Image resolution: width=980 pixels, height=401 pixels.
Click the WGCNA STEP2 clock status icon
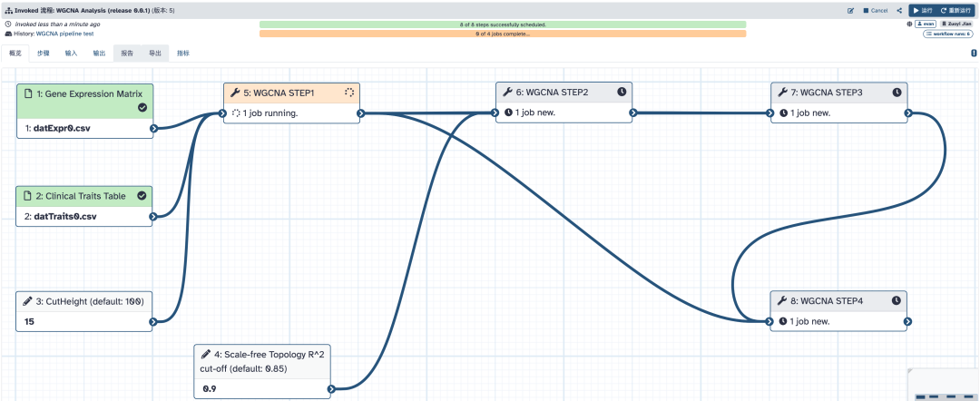pos(622,92)
